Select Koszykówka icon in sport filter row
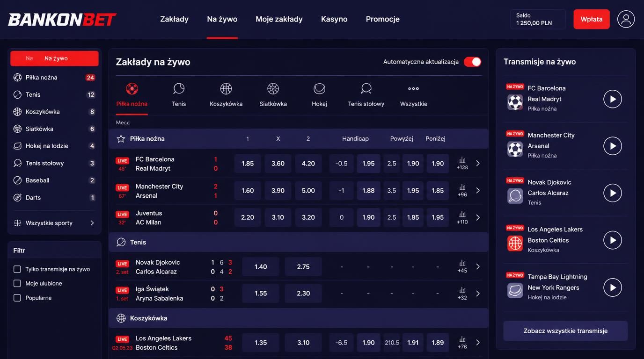The height and width of the screenshot is (359, 644). tap(226, 88)
